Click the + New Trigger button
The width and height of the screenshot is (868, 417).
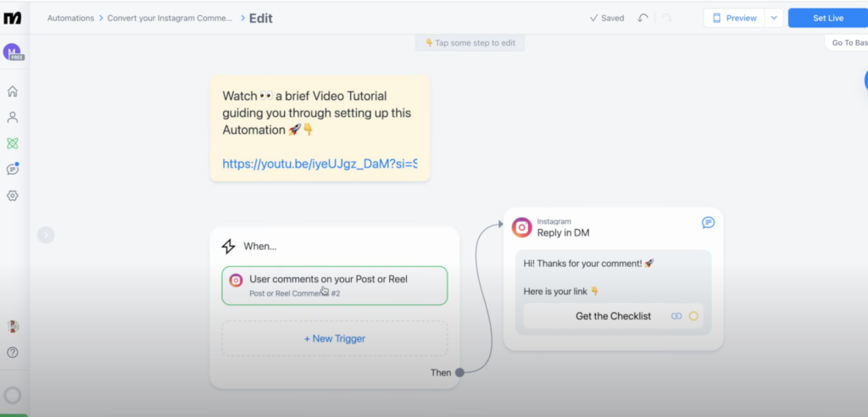point(334,338)
